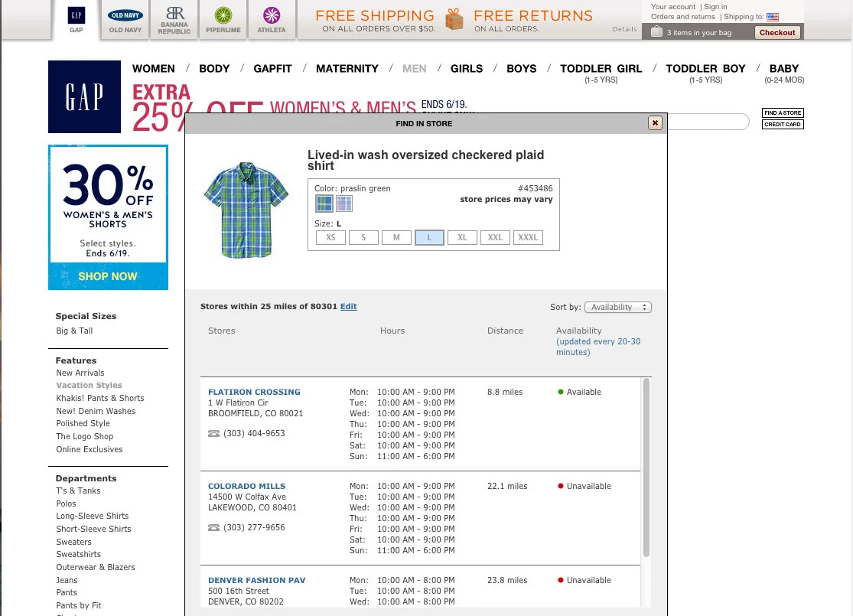Click the Flatiron Crossing phone icon
The width and height of the screenshot is (853, 616).
[x=213, y=434]
